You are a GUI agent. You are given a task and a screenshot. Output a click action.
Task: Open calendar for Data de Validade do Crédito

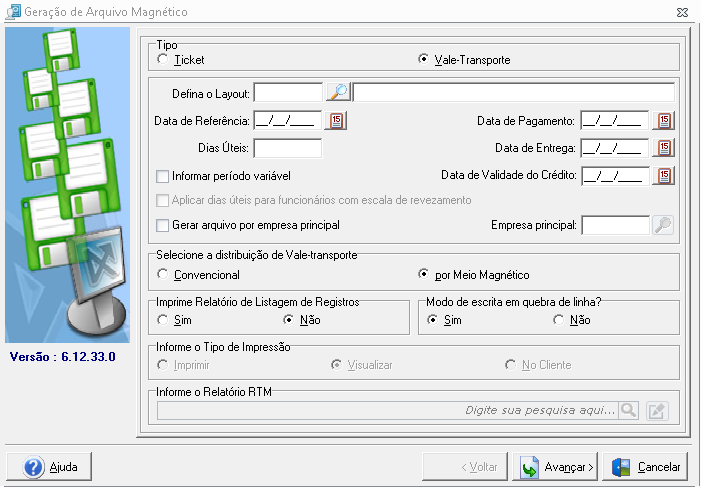click(663, 175)
